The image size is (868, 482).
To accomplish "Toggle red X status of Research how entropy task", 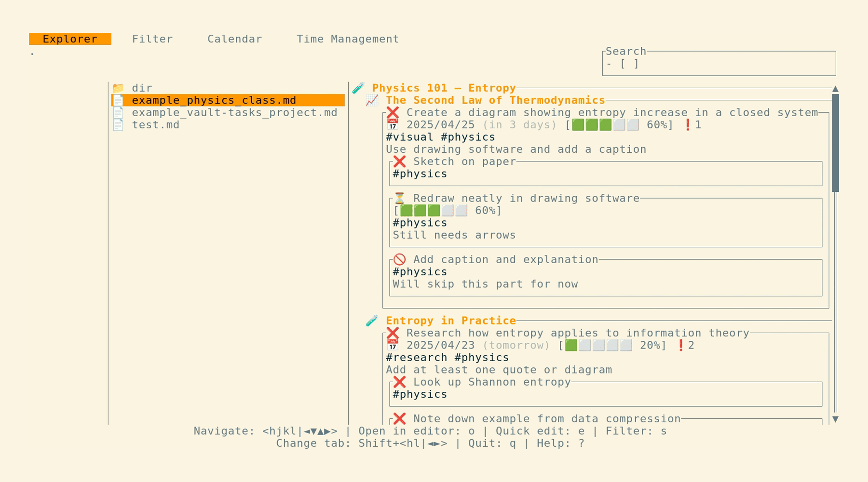I will (393, 333).
